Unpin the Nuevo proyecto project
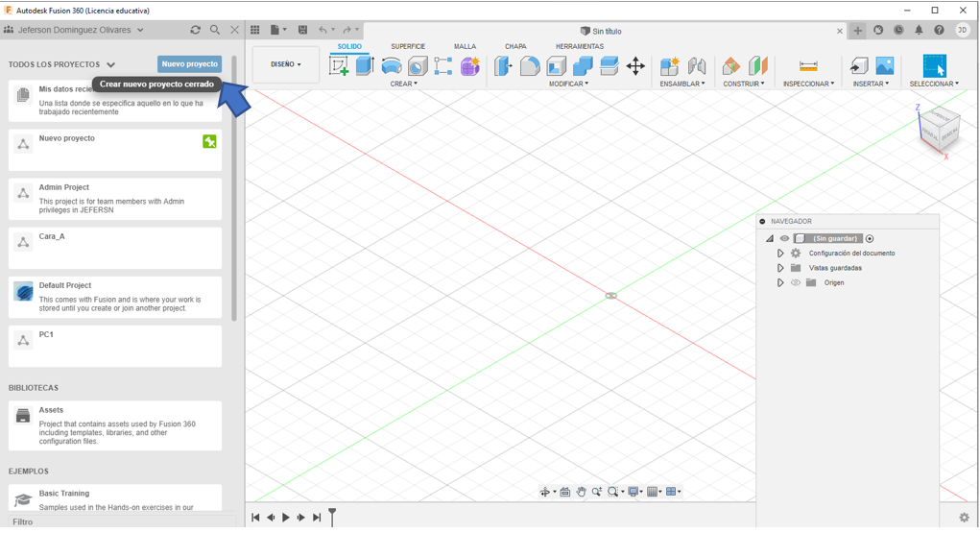Viewport: 980px width, 533px height. 209,141
